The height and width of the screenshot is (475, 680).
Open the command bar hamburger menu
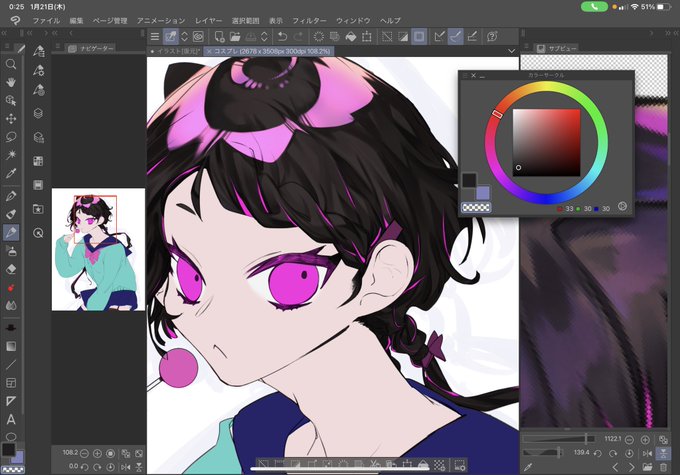coord(155,37)
